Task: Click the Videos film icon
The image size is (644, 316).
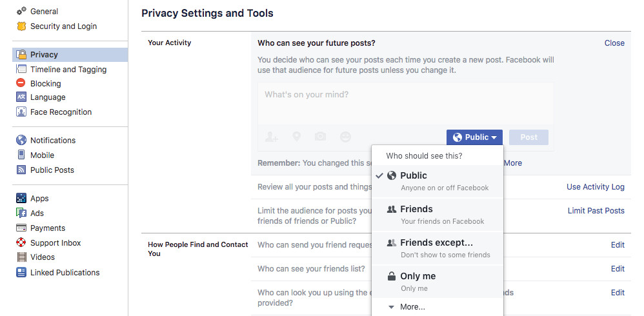Action: point(21,257)
